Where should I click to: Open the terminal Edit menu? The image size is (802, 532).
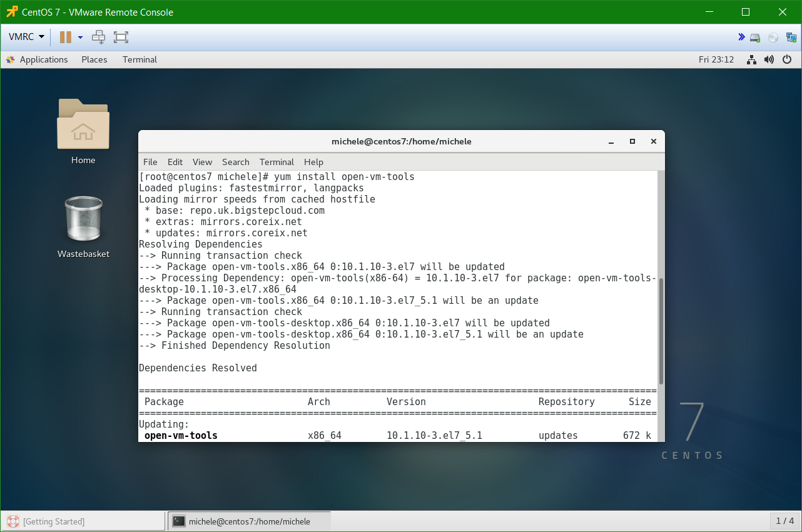[x=175, y=161]
